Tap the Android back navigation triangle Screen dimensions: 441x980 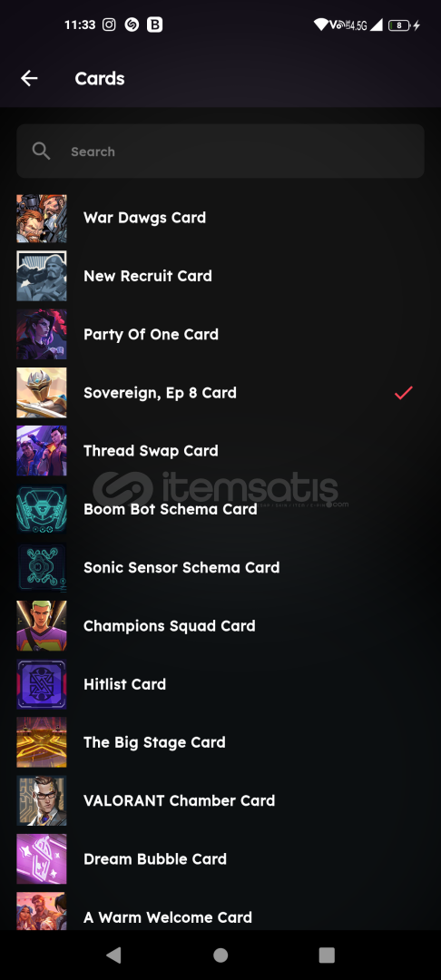point(113,955)
